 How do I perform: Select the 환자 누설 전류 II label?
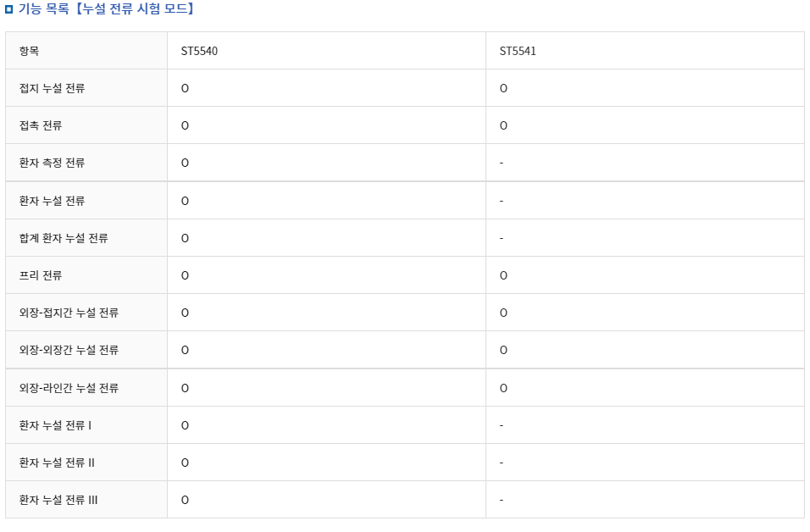pyautogui.click(x=57, y=463)
